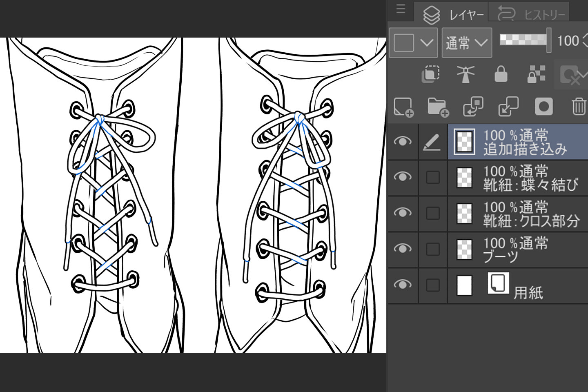
Task: Toggle visibility of the ブーツ layer
Action: 402,249
